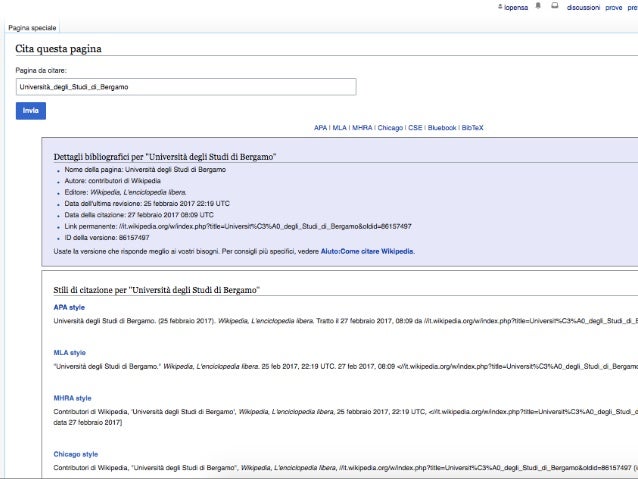Click the Chicago citation text line
The image size is (638, 479).
[345, 468]
